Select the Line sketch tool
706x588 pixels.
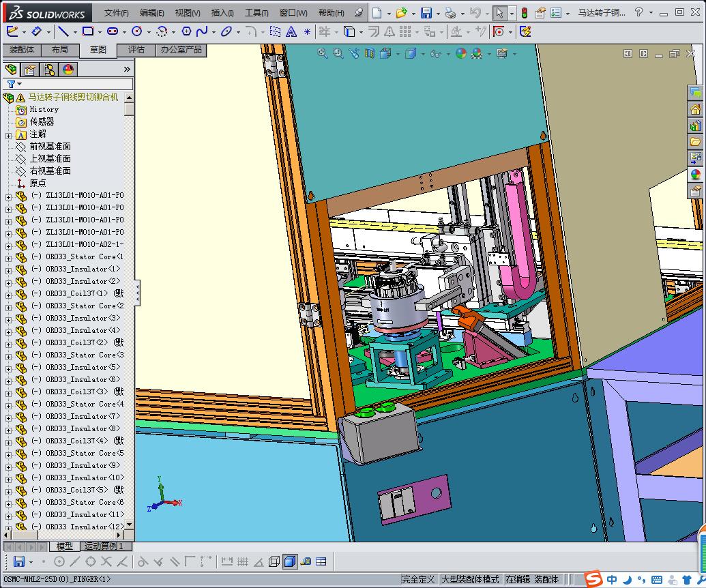63,31
